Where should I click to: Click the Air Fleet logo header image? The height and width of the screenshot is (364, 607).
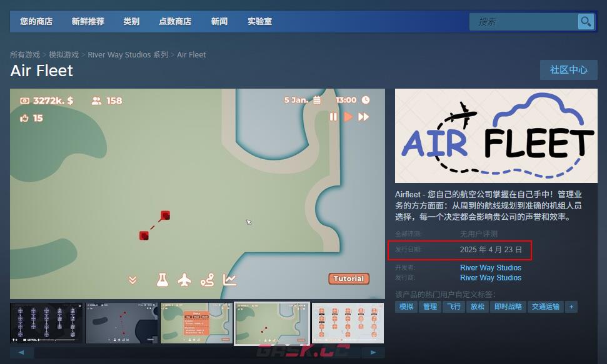tap(496, 135)
